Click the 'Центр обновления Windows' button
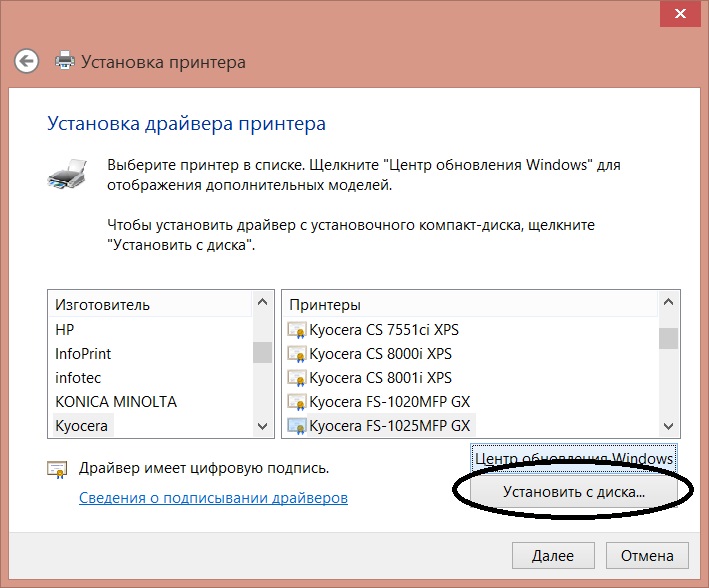 [x=574, y=458]
